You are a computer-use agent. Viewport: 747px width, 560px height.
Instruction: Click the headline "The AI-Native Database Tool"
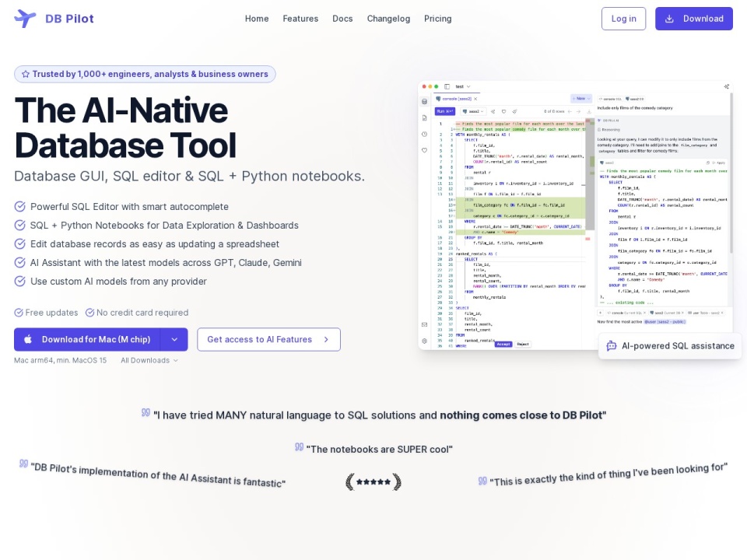[125, 127]
